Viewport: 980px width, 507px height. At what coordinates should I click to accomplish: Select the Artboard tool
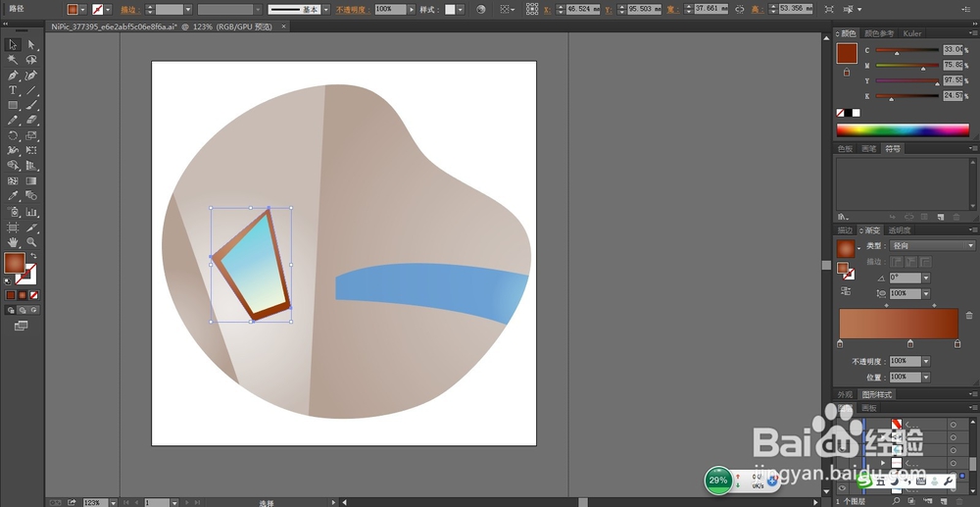pyautogui.click(x=13, y=227)
